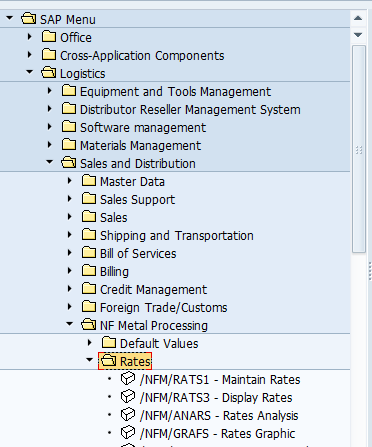Click the NF Metal Processing open folder icon
The width and height of the screenshot is (372, 447).
[89, 325]
